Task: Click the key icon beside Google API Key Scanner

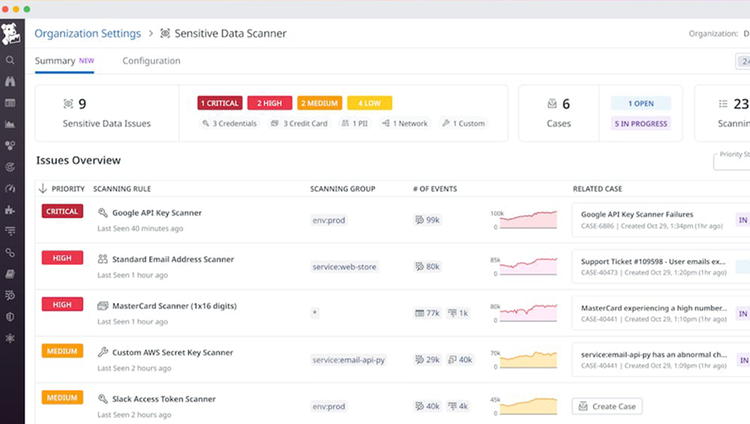Action: [102, 212]
